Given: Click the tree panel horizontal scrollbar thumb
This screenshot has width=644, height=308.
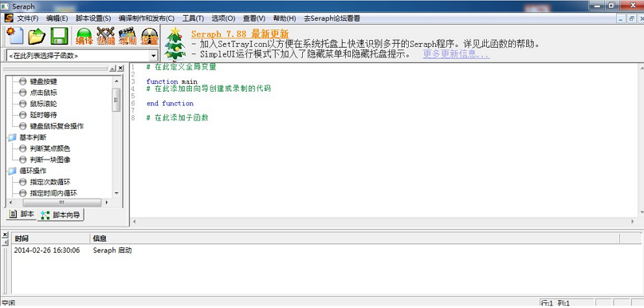Looking at the screenshot, I should (x=61, y=203).
